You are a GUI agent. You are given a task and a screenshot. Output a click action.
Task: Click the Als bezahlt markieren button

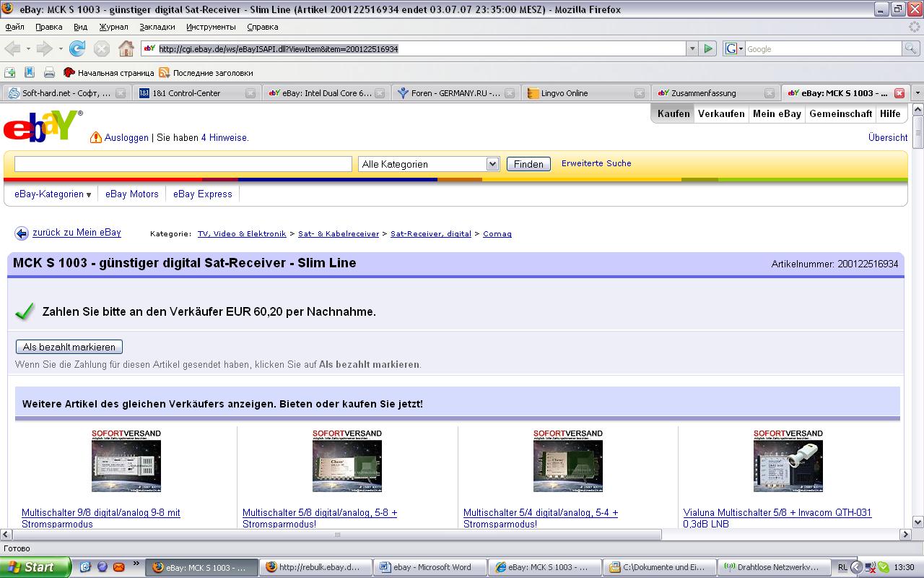coord(69,347)
